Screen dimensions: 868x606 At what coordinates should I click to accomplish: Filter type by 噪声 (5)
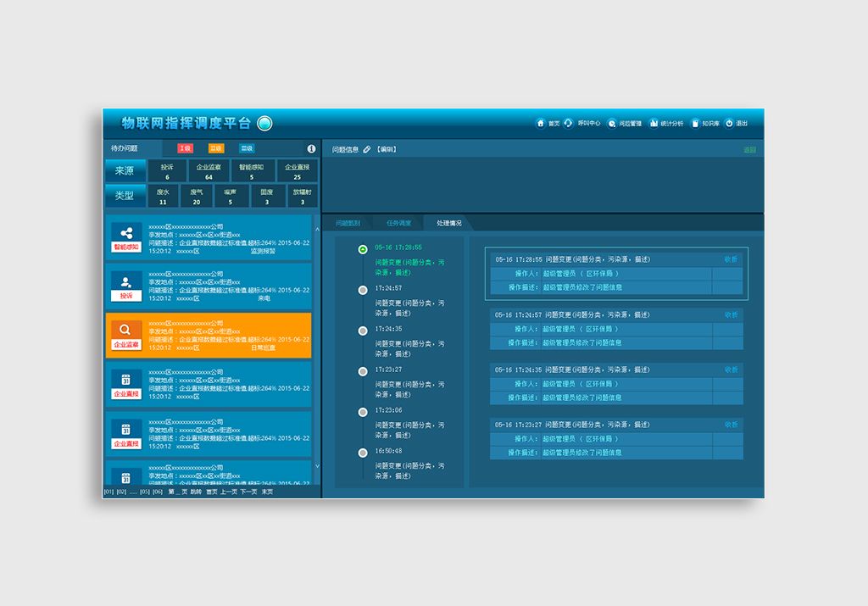pos(231,197)
